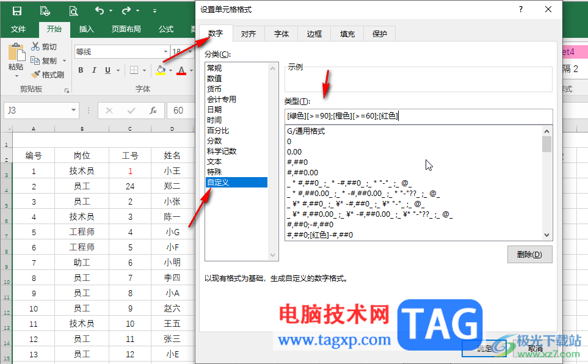Open the Borders dropdown arrow
This screenshot has height=364, width=588.
[x=144, y=71]
